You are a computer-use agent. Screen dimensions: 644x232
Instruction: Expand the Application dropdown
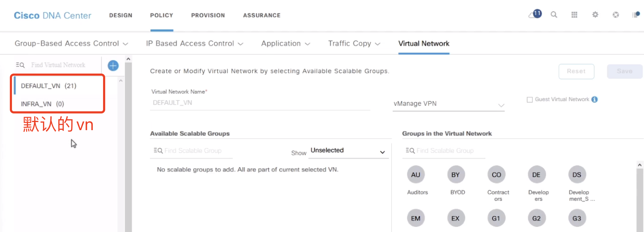tap(286, 43)
